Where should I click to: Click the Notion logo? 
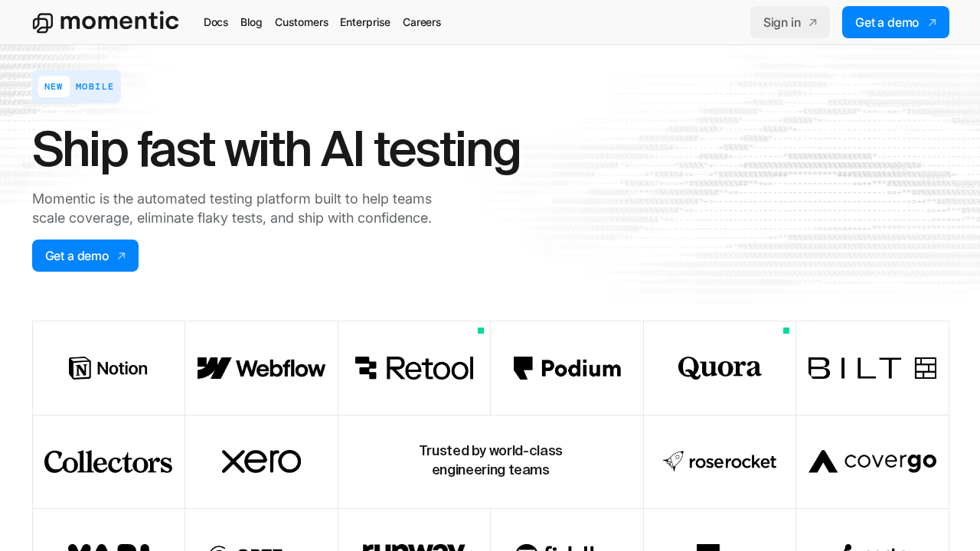pos(108,368)
